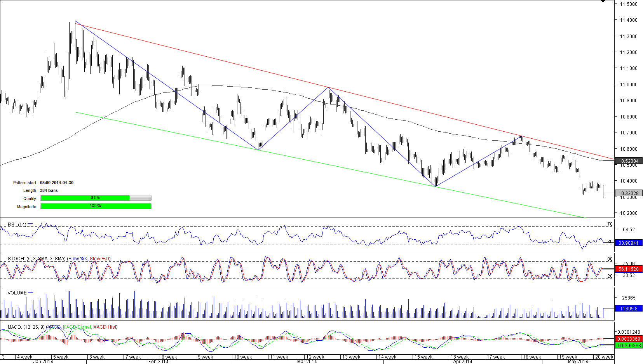Click the current price label 10.32328
The width and height of the screenshot is (643, 364).
tap(628, 193)
